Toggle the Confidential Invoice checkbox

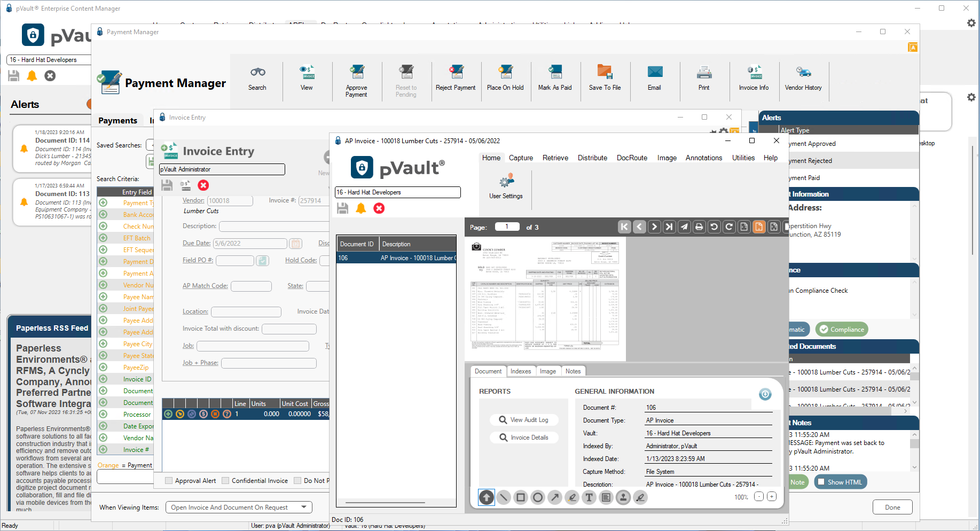click(x=225, y=481)
